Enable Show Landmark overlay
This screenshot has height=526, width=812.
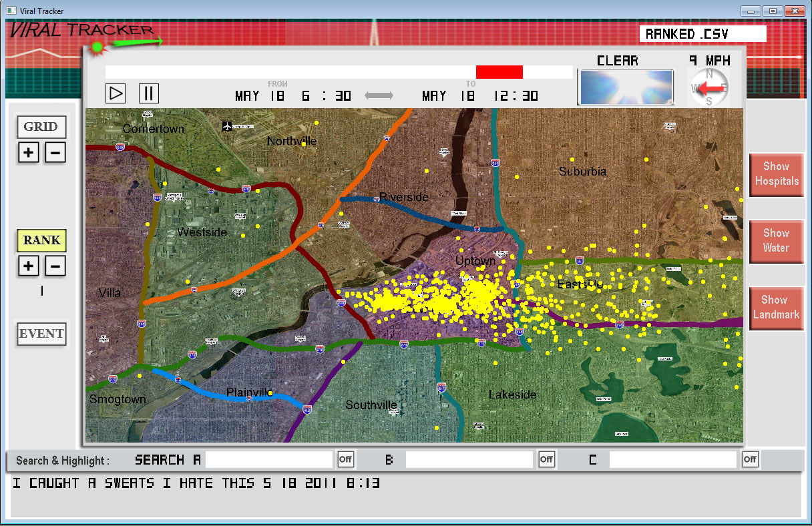pos(776,308)
